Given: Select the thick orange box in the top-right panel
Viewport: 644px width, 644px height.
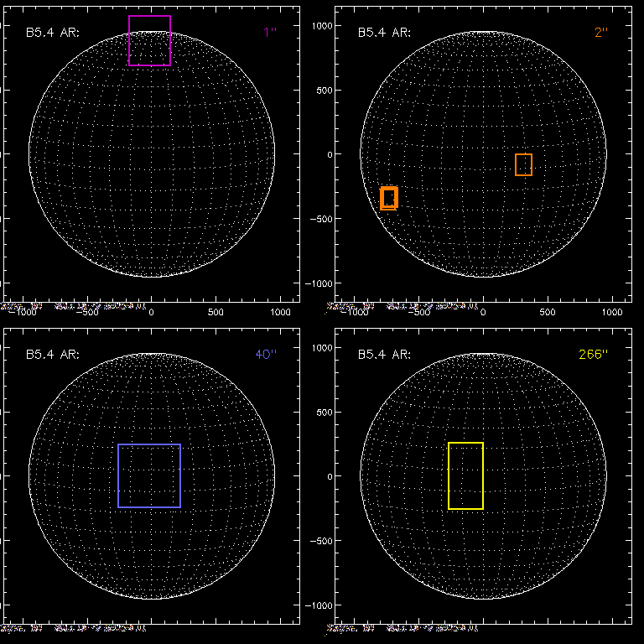Looking at the screenshot, I should click(388, 198).
